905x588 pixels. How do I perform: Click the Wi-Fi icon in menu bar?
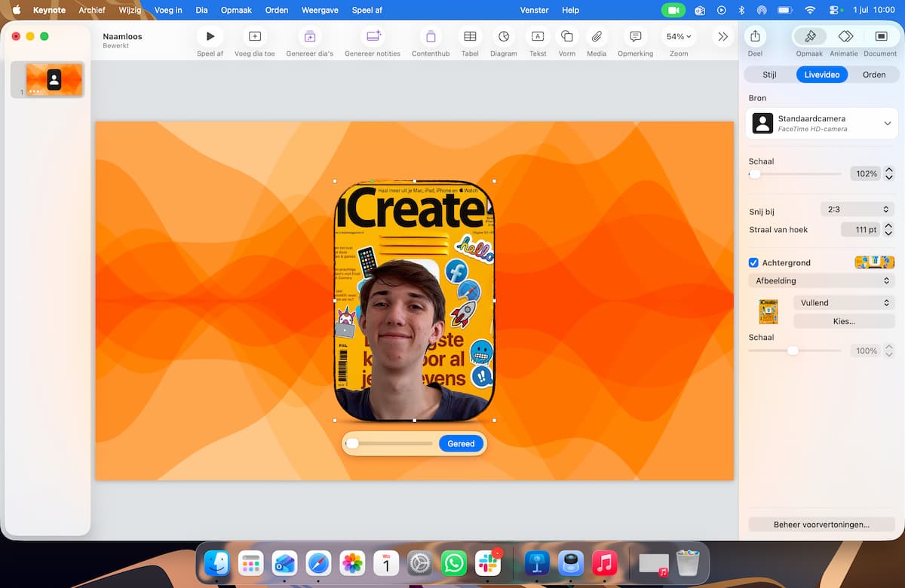pos(810,10)
